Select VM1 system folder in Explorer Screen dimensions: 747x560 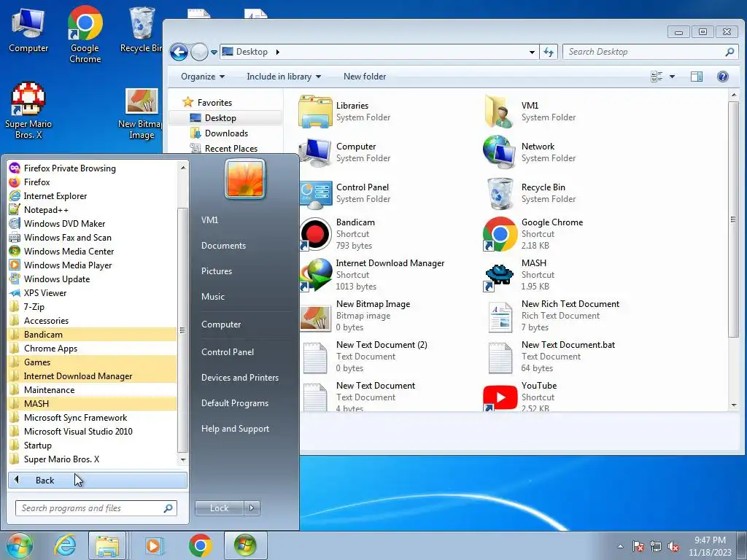(530, 112)
